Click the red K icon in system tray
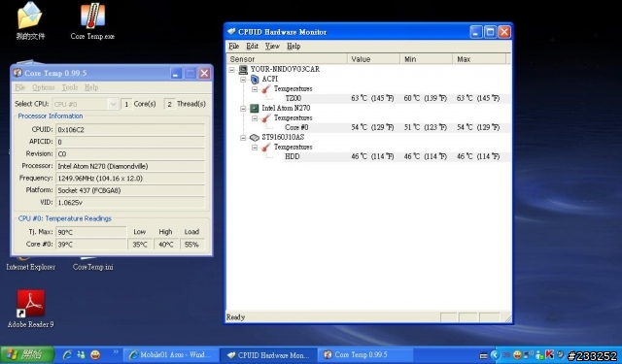The image size is (622, 364). (x=549, y=354)
